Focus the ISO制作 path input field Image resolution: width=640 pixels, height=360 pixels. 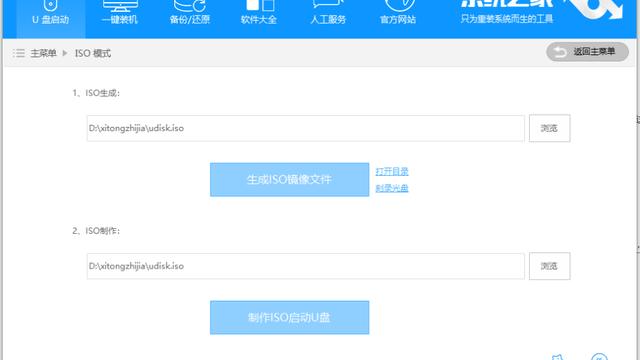(x=305, y=266)
